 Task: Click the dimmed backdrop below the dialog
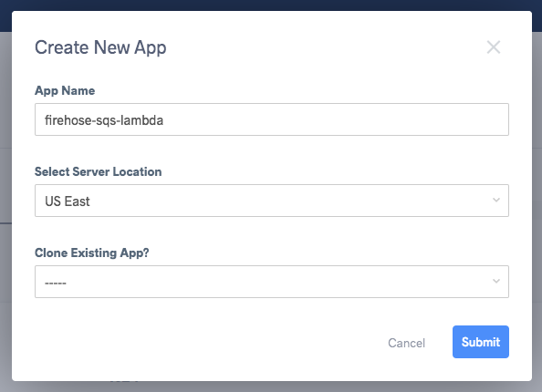tap(271, 387)
